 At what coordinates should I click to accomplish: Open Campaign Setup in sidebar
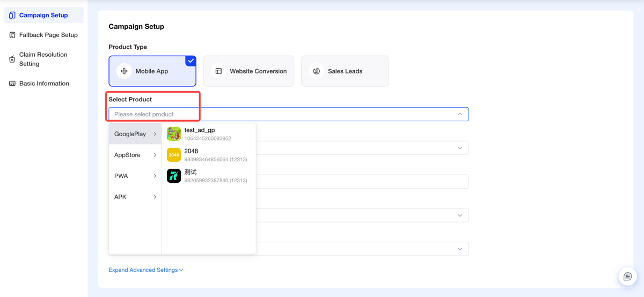point(44,15)
